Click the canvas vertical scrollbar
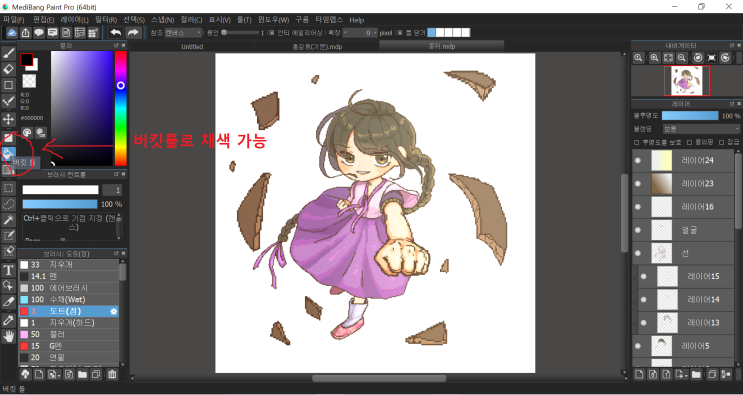This screenshot has height=395, width=743. (x=625, y=213)
